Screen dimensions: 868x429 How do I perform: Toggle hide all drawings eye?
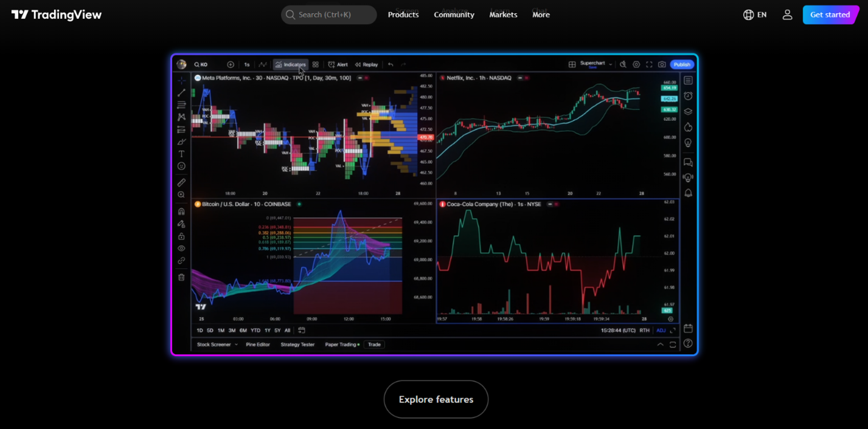click(x=181, y=248)
